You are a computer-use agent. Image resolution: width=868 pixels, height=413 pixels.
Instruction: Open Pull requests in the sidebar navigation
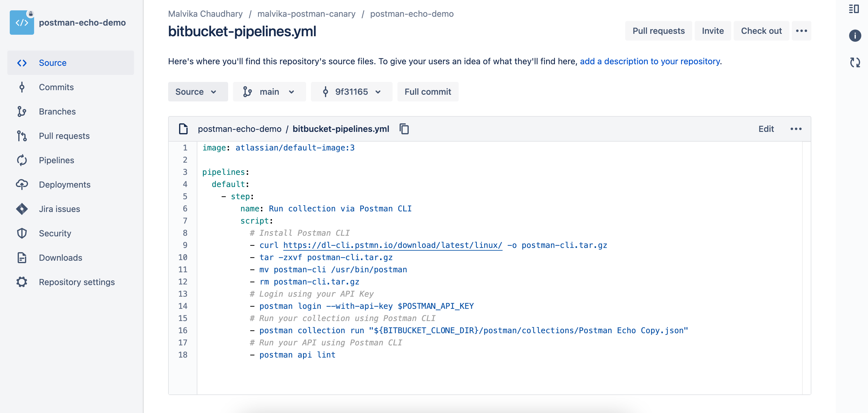coord(71,136)
